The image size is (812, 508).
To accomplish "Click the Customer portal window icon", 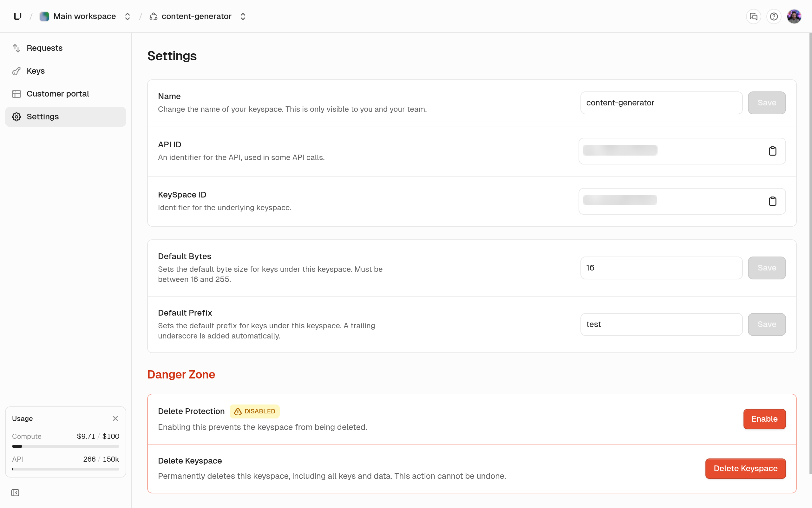I will (x=16, y=94).
